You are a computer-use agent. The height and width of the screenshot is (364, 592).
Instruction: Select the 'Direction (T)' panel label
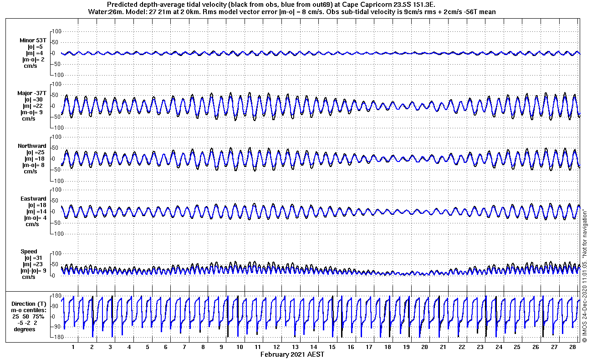coord(29,304)
